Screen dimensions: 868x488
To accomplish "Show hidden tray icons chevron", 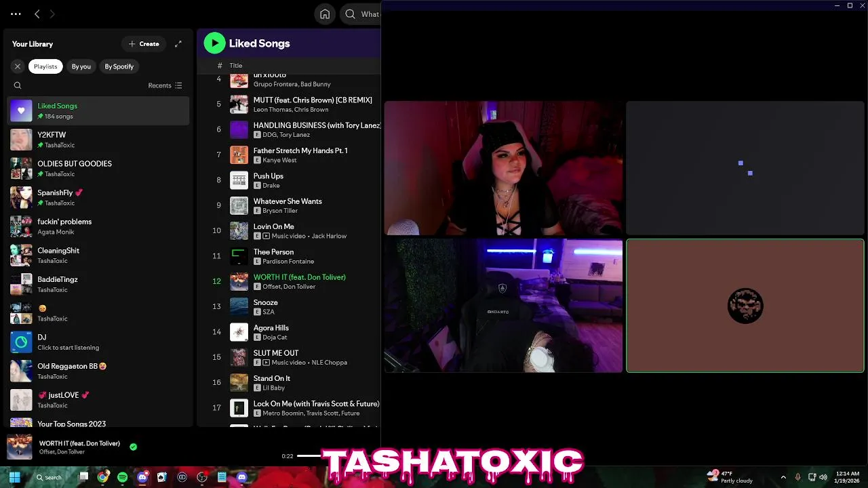I will point(783,477).
